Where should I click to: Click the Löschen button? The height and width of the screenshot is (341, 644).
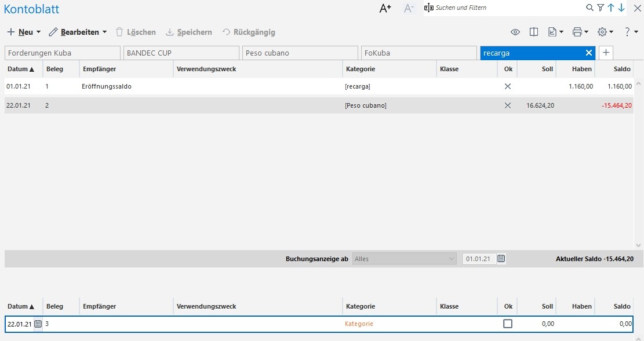(136, 32)
